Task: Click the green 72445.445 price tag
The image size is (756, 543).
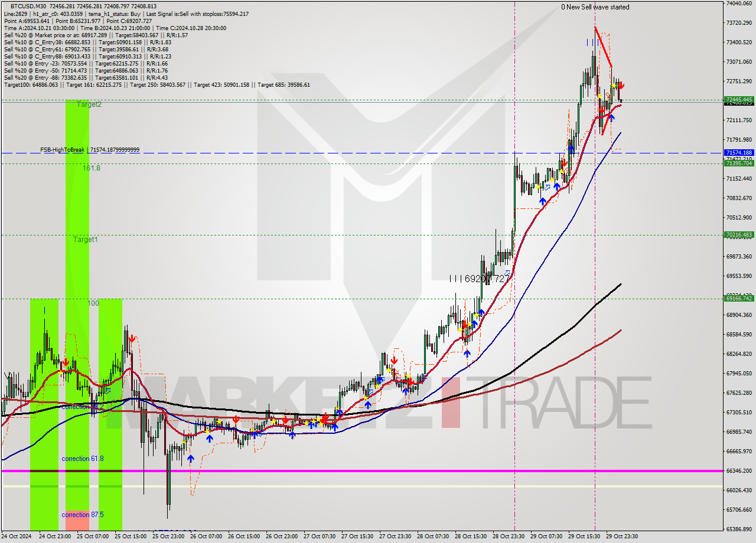Action: coord(738,99)
